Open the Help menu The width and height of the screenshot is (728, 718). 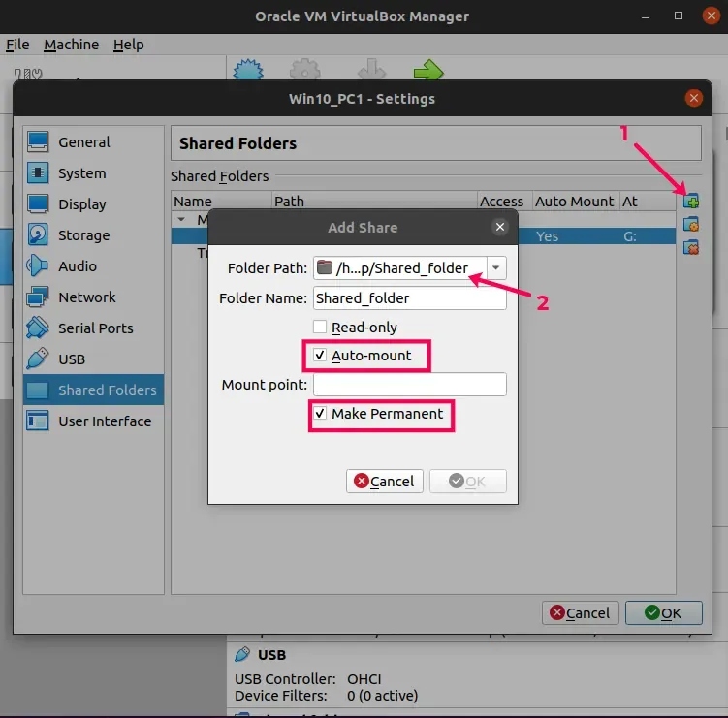(129, 45)
